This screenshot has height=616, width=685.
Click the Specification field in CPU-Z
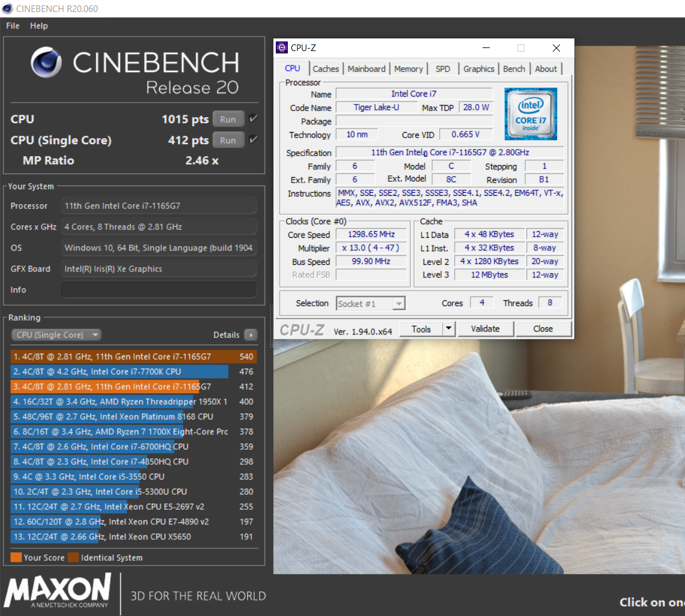[450, 152]
